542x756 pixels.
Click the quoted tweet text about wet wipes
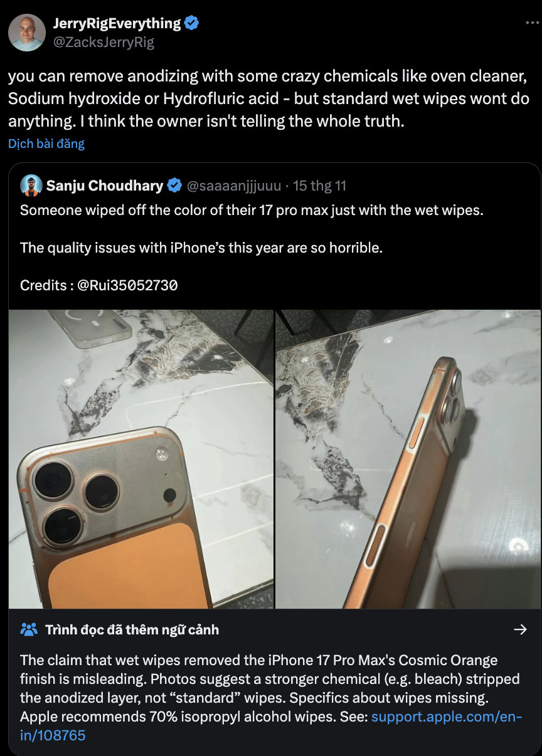point(252,210)
